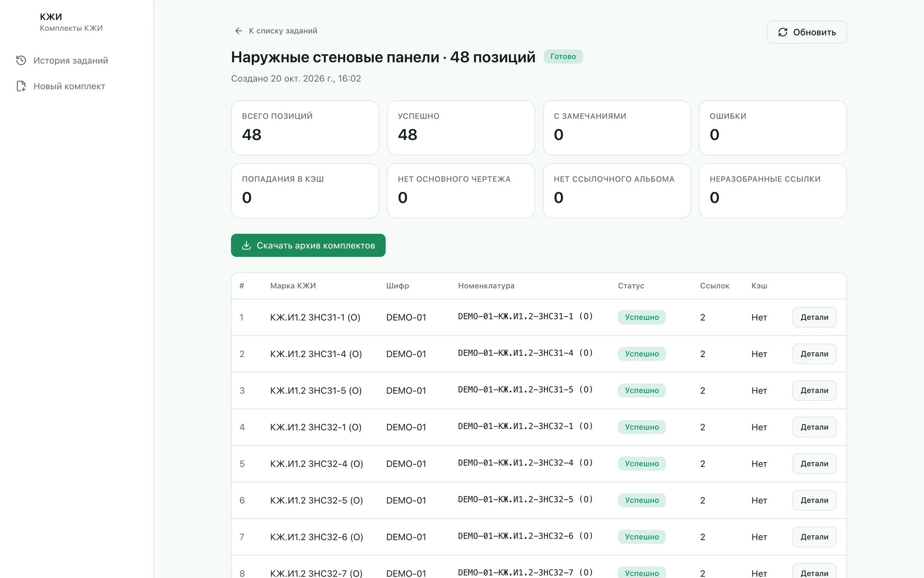Open Детали for row ЗНС32-1 (О)
This screenshot has width=924, height=578.
coord(814,427)
